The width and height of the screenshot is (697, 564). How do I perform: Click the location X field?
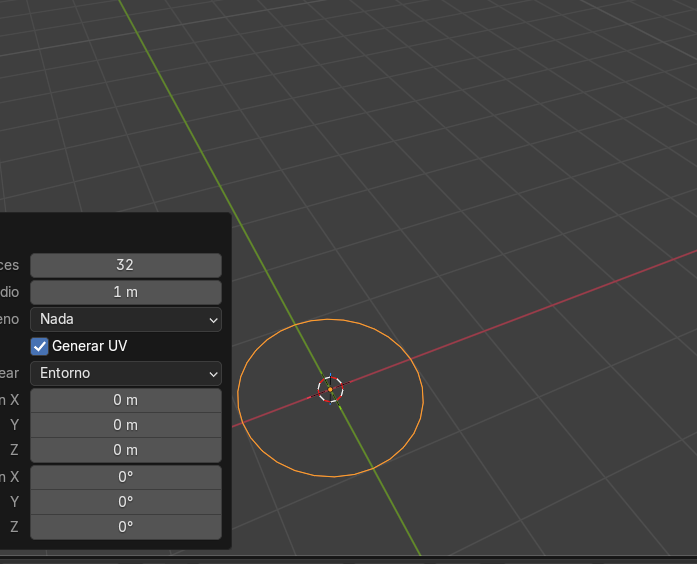click(x=126, y=400)
